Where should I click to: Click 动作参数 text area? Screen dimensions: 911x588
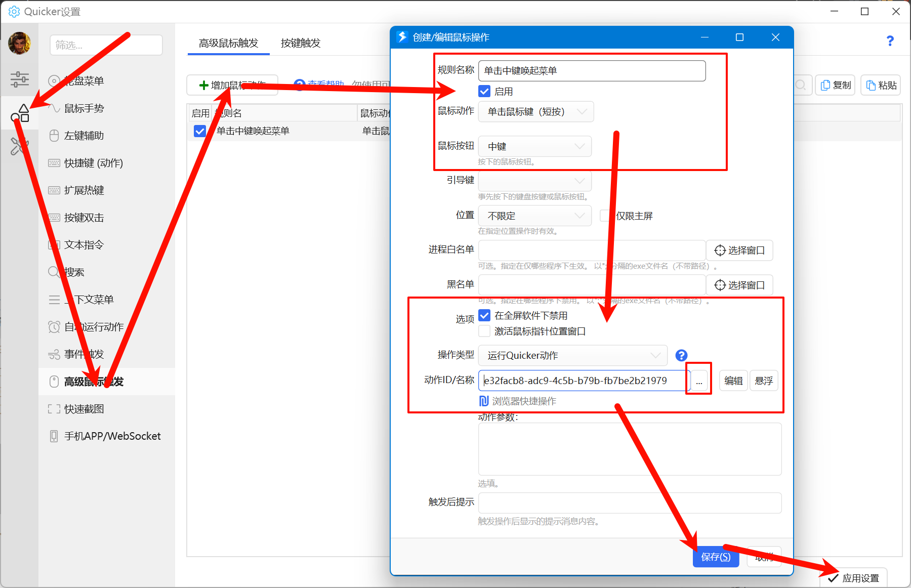point(630,449)
